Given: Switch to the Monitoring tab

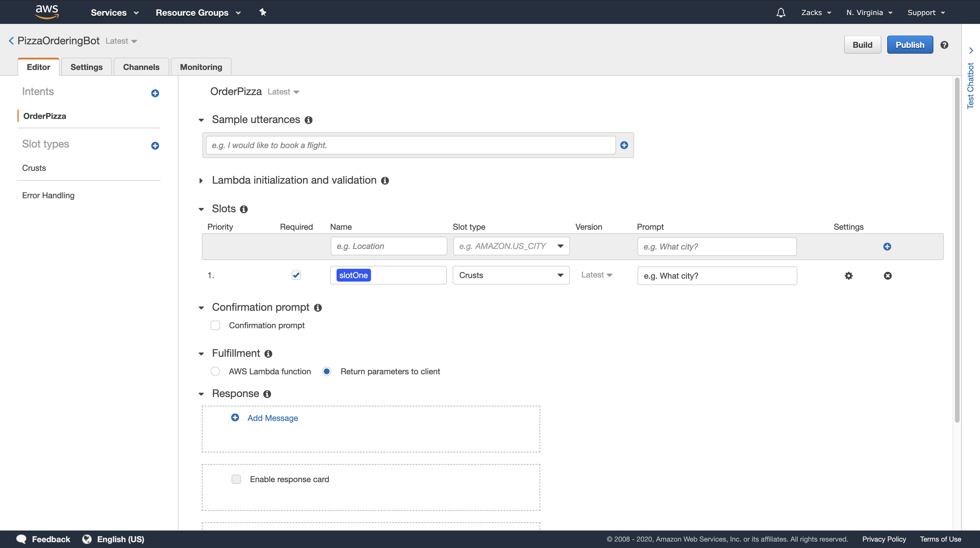Looking at the screenshot, I should (201, 67).
